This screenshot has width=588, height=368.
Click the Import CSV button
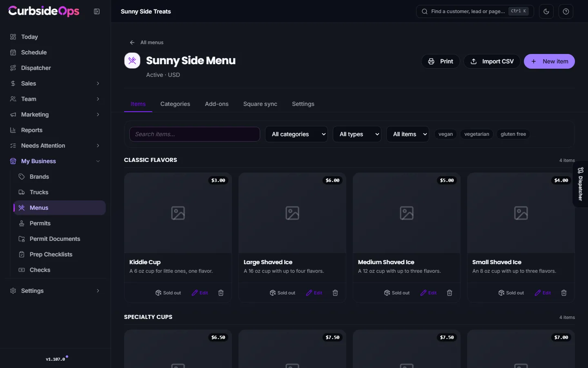click(x=492, y=61)
